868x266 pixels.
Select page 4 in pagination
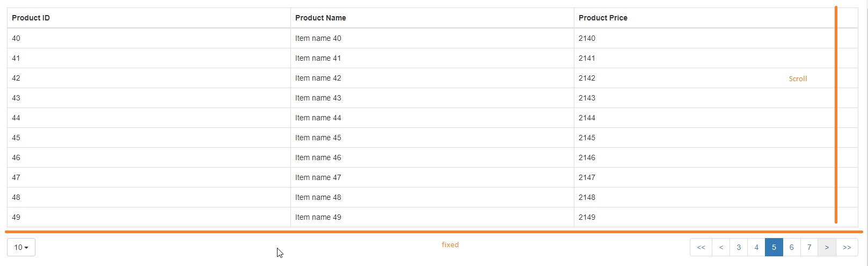(x=756, y=247)
